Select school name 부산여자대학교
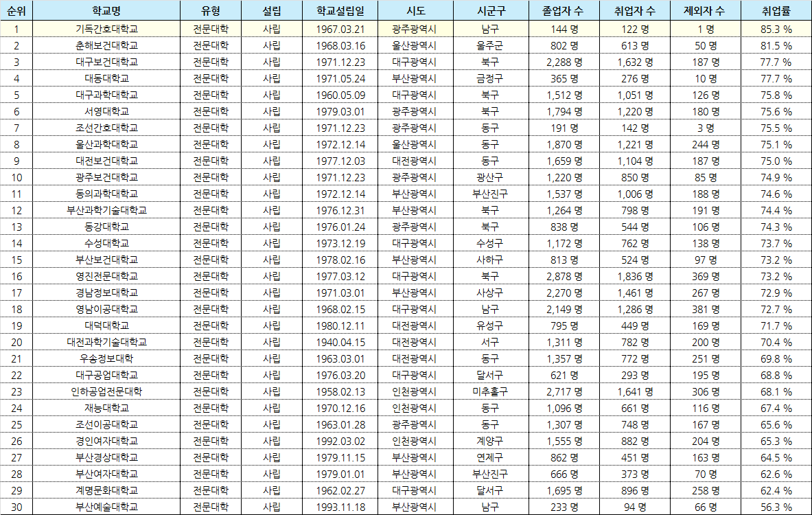 (x=106, y=474)
